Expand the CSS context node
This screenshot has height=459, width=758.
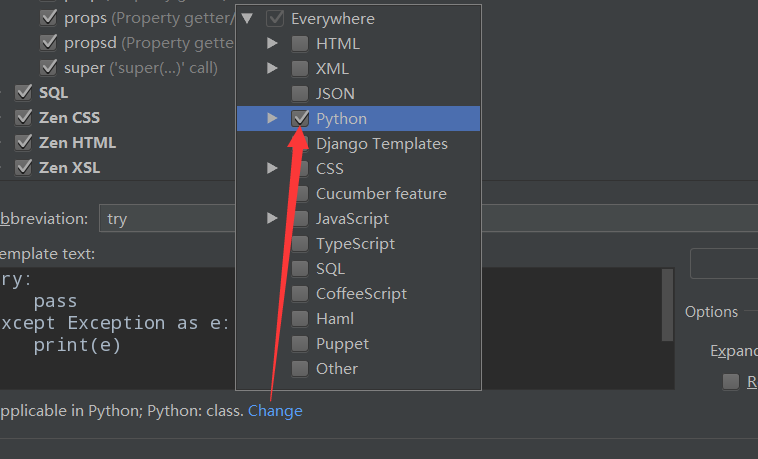[272, 169]
